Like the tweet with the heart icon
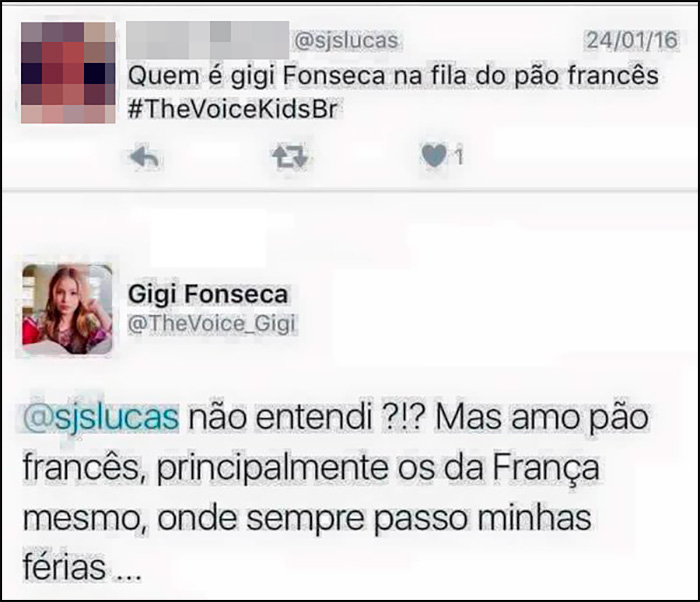 coord(433,156)
